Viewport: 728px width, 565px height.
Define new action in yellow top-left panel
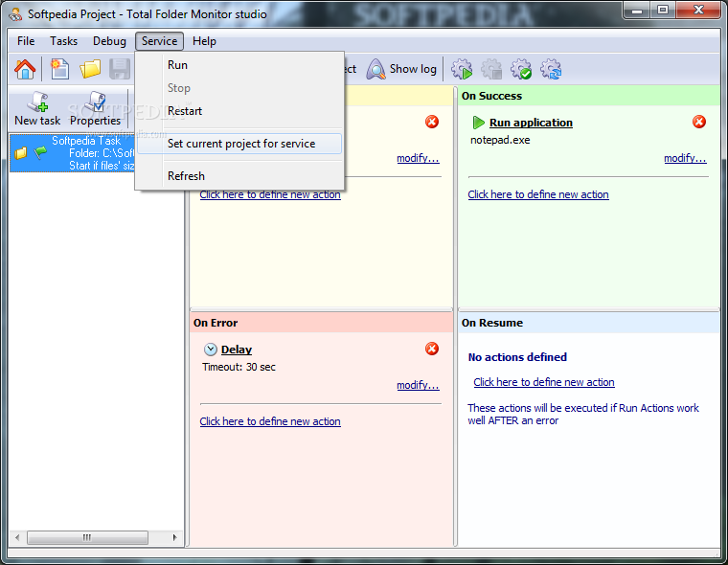270,194
